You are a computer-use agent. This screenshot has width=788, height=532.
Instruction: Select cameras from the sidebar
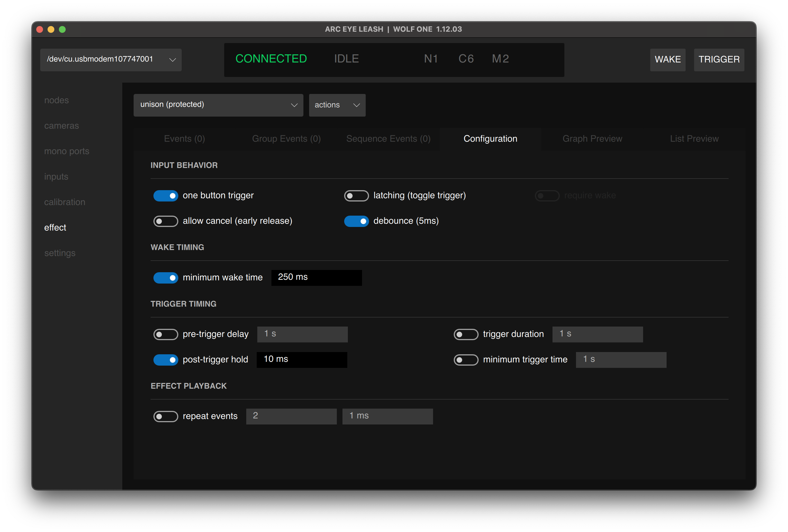point(61,125)
